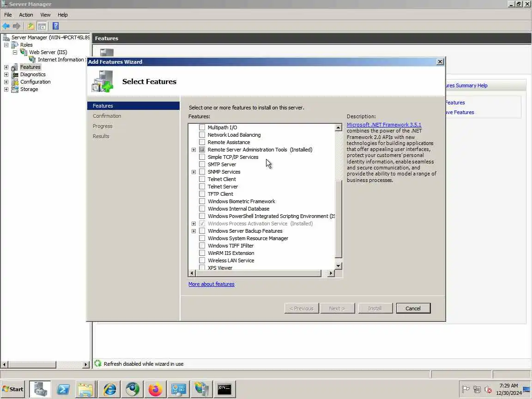532x399 pixels.
Task: Check the WinRM IIS Extension checkbox
Action: (x=202, y=253)
